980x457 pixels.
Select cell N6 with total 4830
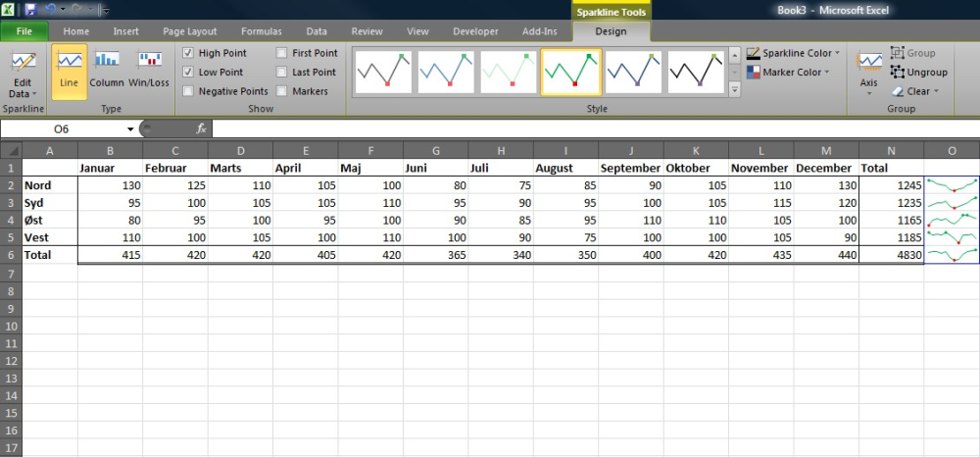[891, 254]
